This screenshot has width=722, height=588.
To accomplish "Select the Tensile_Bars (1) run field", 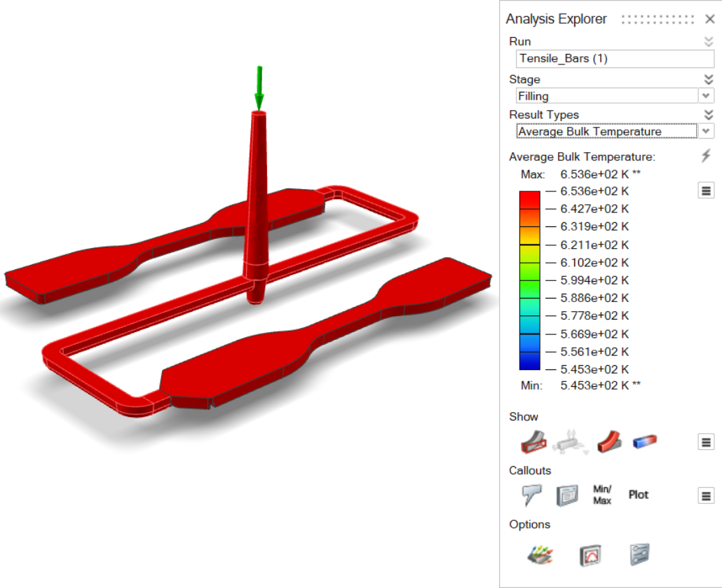I will (x=615, y=59).
